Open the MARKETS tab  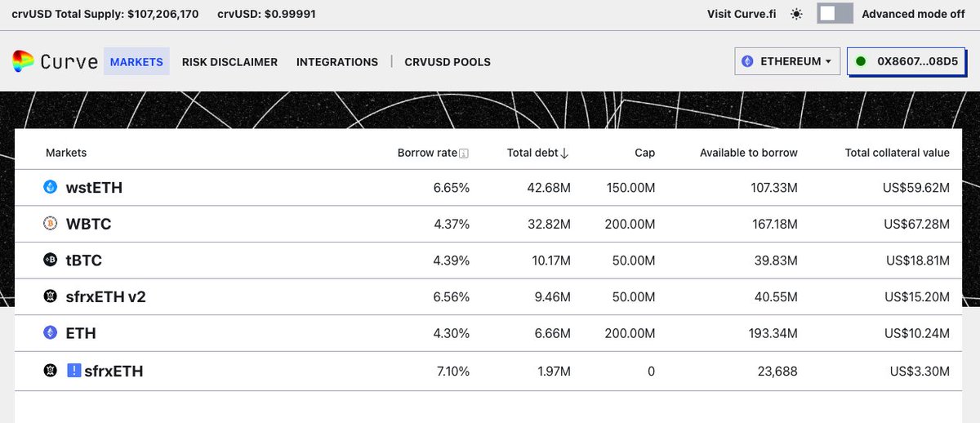[136, 61]
